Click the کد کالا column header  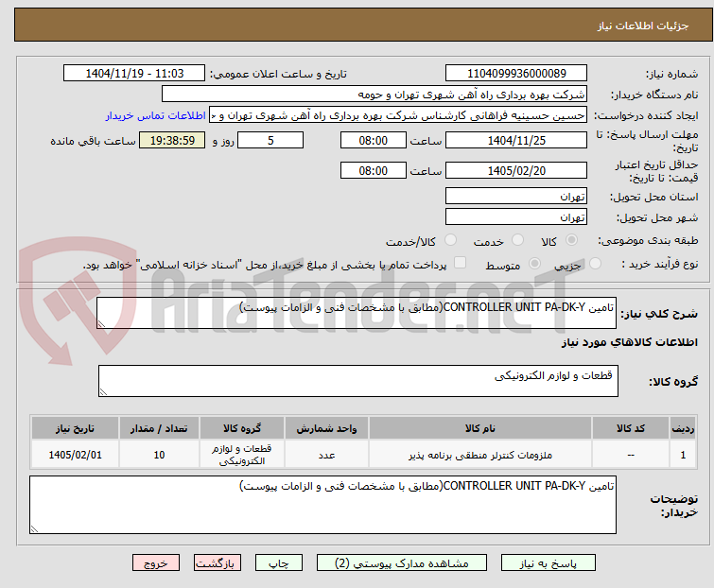[631, 428]
